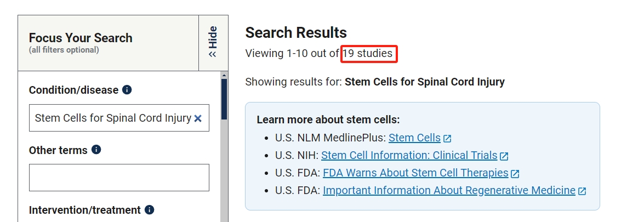Viewport: 644px width, 222px height.
Task: Click the Focus Your Search heading
Action: pos(81,38)
